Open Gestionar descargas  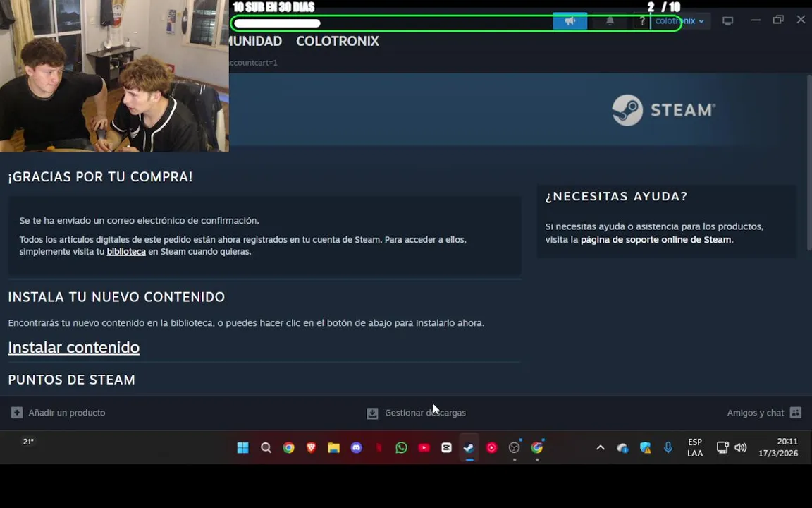coord(425,413)
